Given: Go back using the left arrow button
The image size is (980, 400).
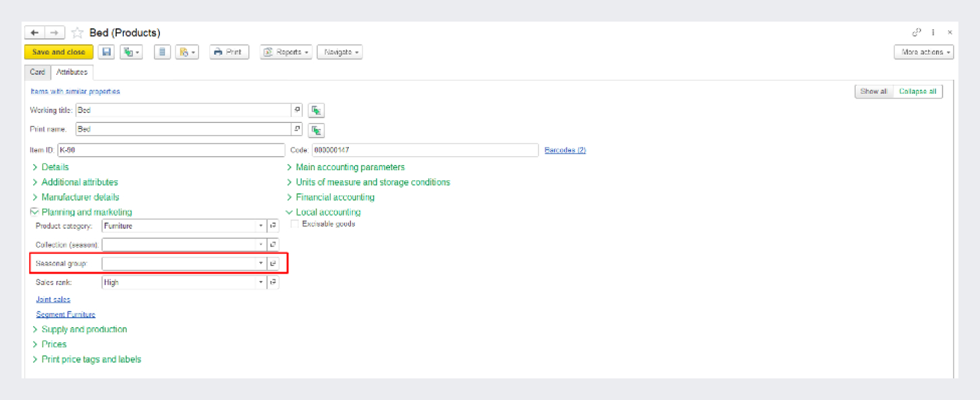Looking at the screenshot, I should tap(34, 33).
